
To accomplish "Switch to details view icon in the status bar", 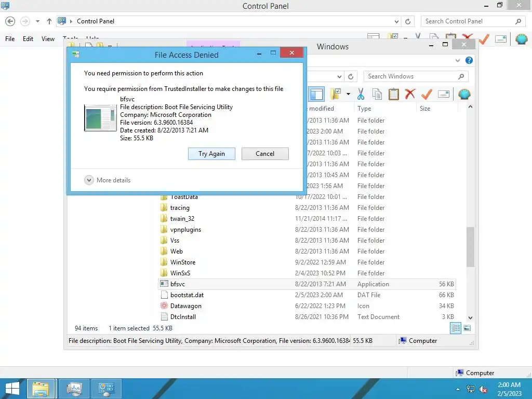I will (455, 328).
